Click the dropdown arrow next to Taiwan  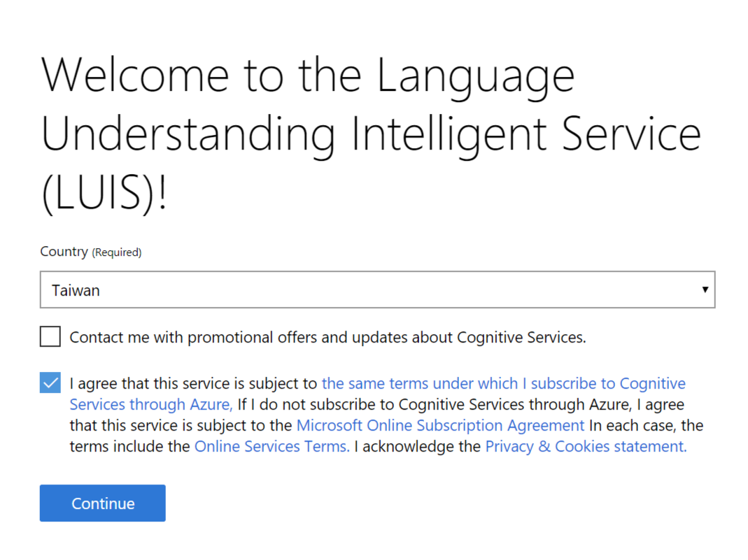(x=706, y=289)
